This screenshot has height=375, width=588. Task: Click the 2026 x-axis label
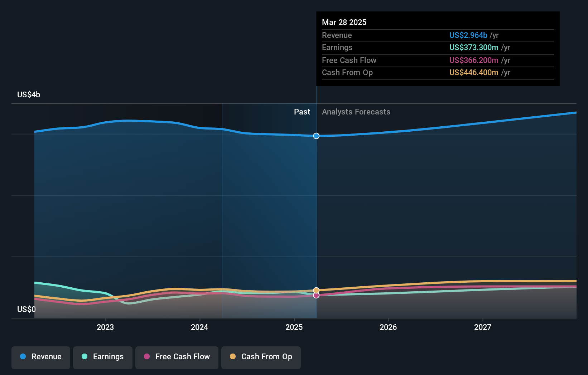coord(388,327)
